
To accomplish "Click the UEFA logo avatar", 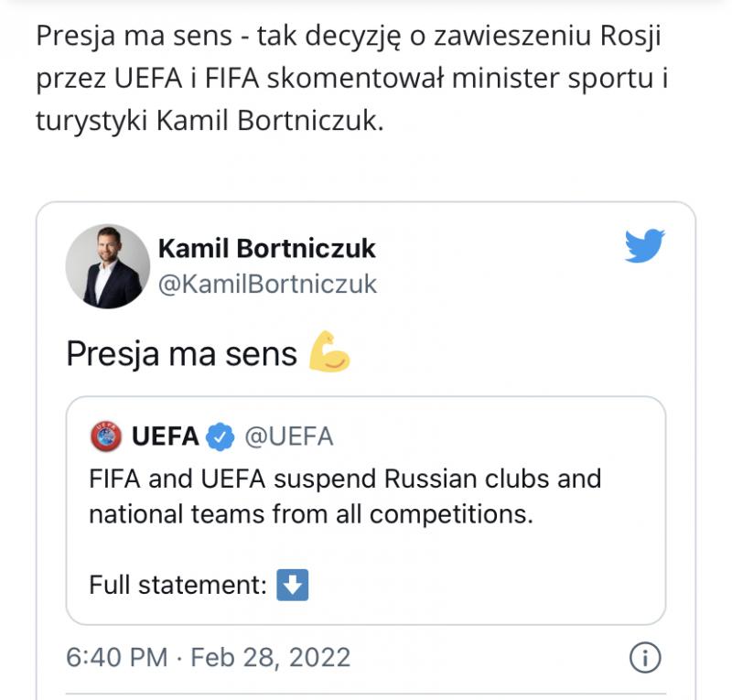I will (106, 436).
